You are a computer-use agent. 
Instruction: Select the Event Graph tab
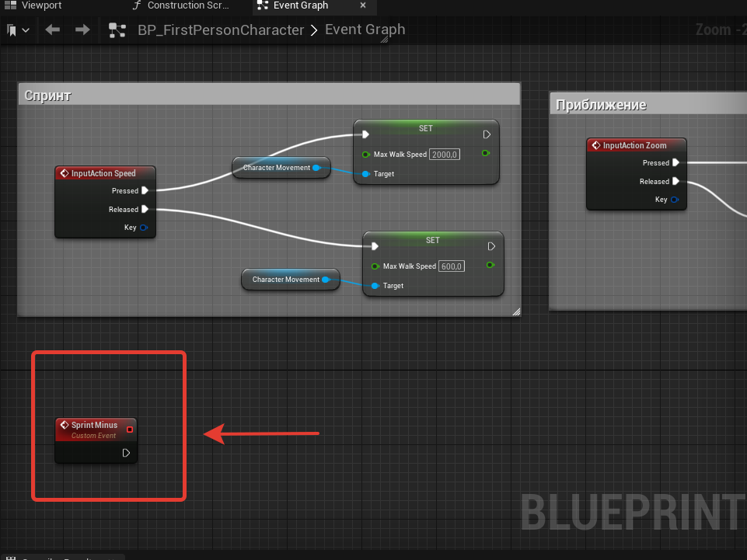pos(300,5)
